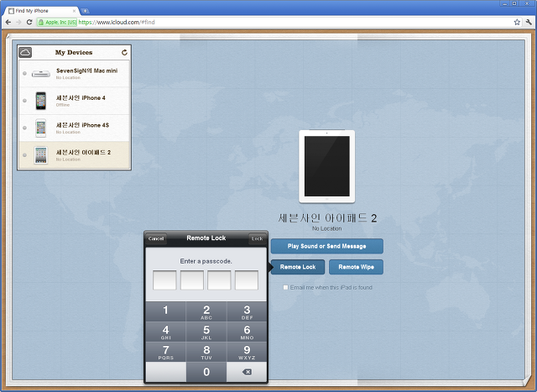Close the Find My iPhone tab
The image size is (537, 392).
[x=74, y=11]
